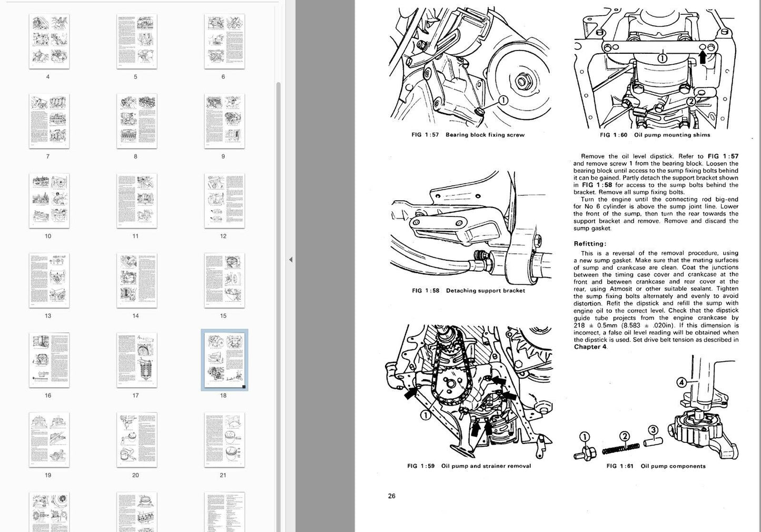Open the page 9 thumbnail
The image size is (761, 532).
click(224, 121)
